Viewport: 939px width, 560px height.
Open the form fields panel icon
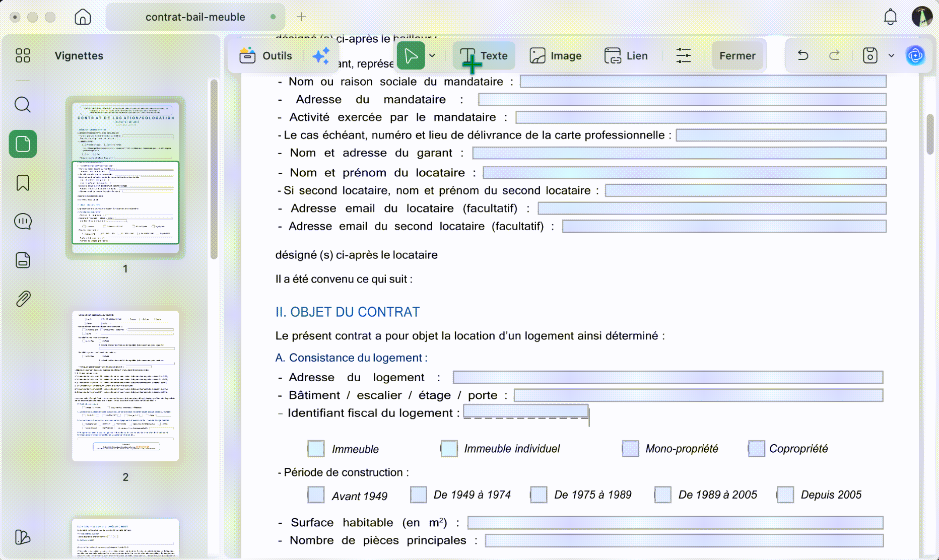pos(23,260)
